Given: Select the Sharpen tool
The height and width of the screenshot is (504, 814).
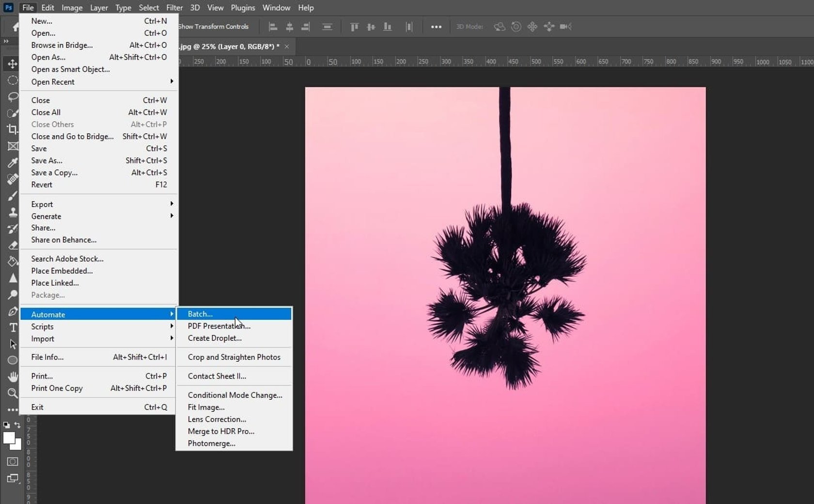Looking at the screenshot, I should [x=12, y=278].
